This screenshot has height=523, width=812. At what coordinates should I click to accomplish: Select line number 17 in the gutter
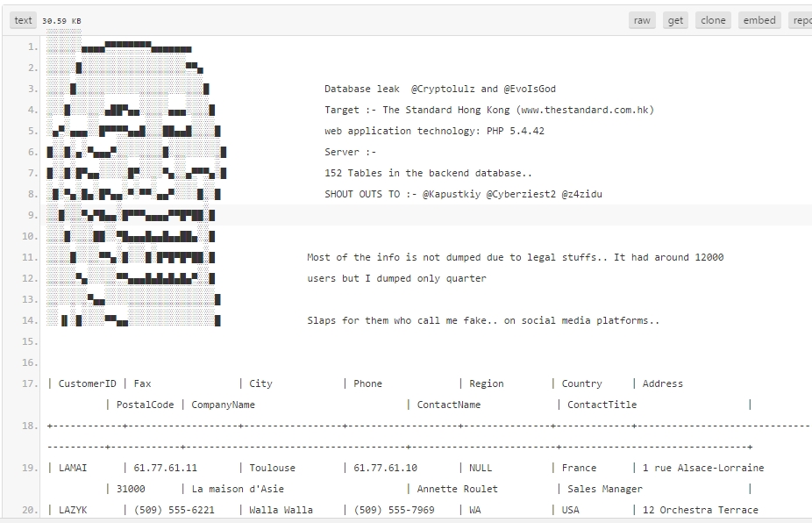point(30,383)
